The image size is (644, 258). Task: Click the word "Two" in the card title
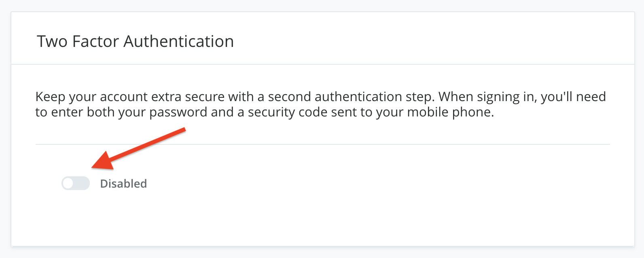[52, 41]
